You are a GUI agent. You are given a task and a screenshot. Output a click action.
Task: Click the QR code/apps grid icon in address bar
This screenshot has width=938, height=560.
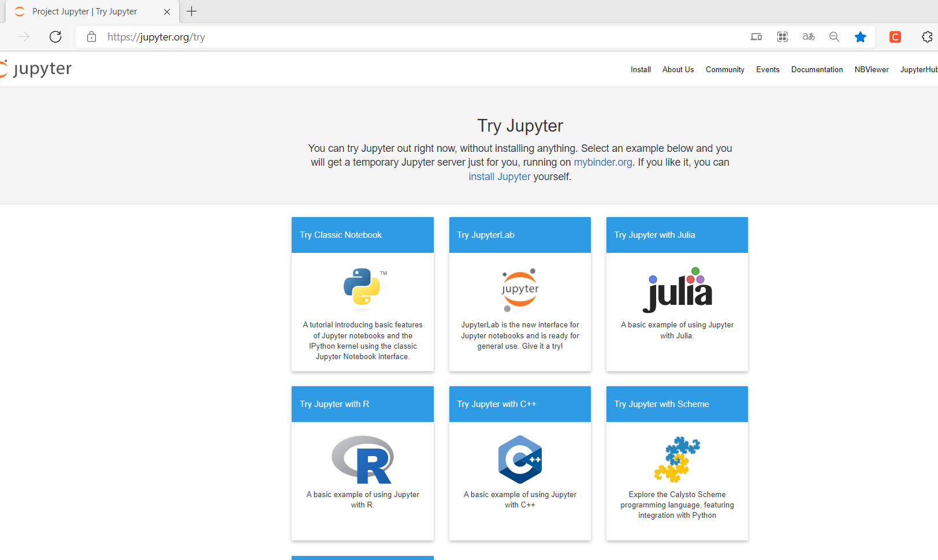tap(782, 37)
